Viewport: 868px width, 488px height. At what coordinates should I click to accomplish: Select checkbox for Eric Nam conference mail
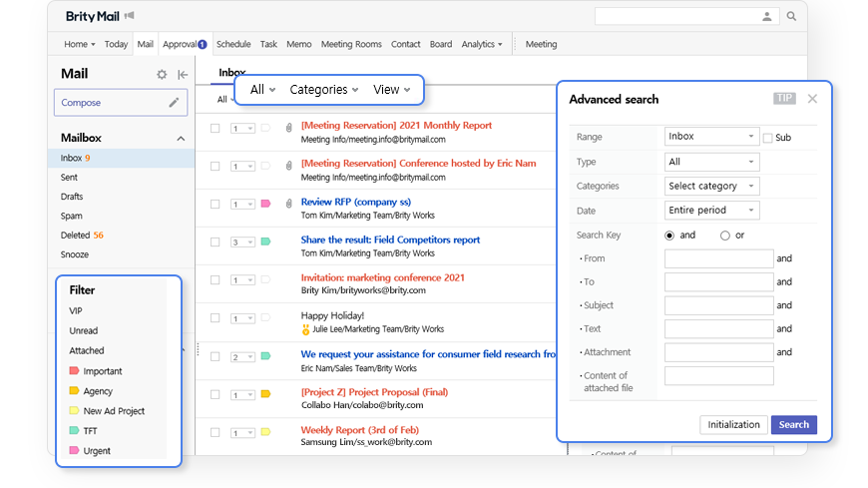tap(215, 167)
